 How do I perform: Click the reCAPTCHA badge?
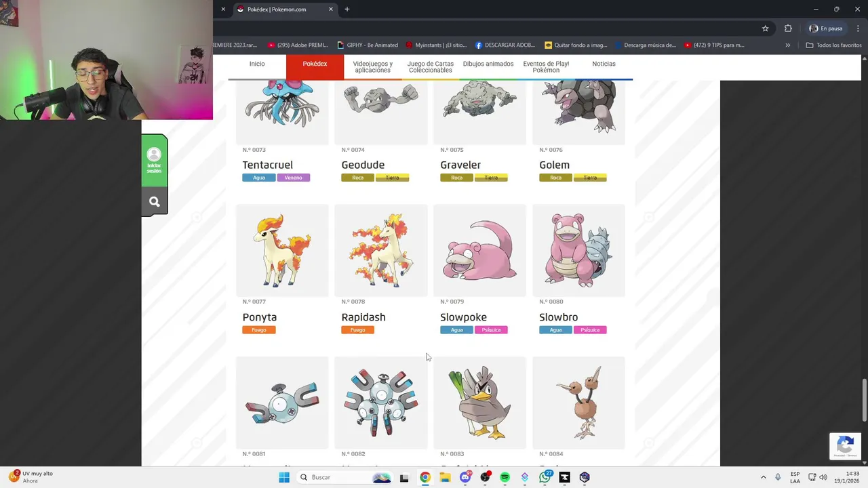point(845,446)
